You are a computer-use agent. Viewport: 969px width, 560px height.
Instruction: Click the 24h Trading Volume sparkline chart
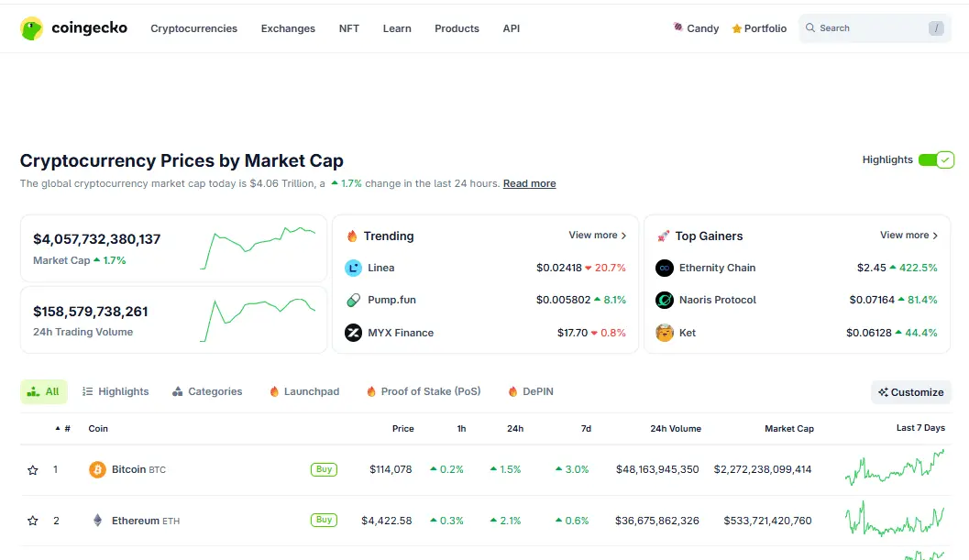[x=259, y=320]
